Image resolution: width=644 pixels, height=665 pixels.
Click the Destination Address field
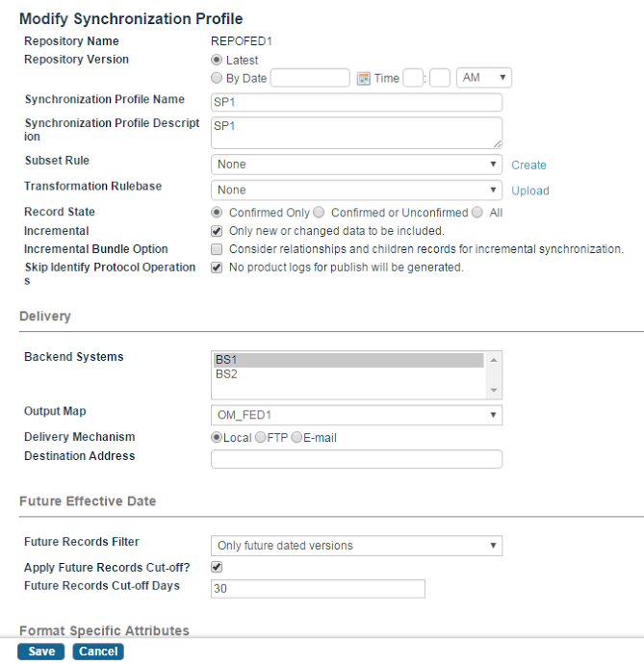[356, 459]
